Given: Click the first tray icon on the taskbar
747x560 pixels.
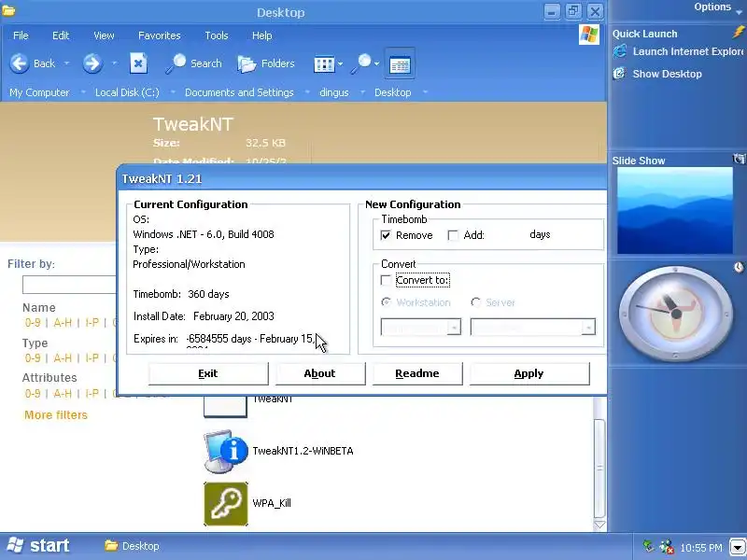Looking at the screenshot, I should tap(648, 546).
